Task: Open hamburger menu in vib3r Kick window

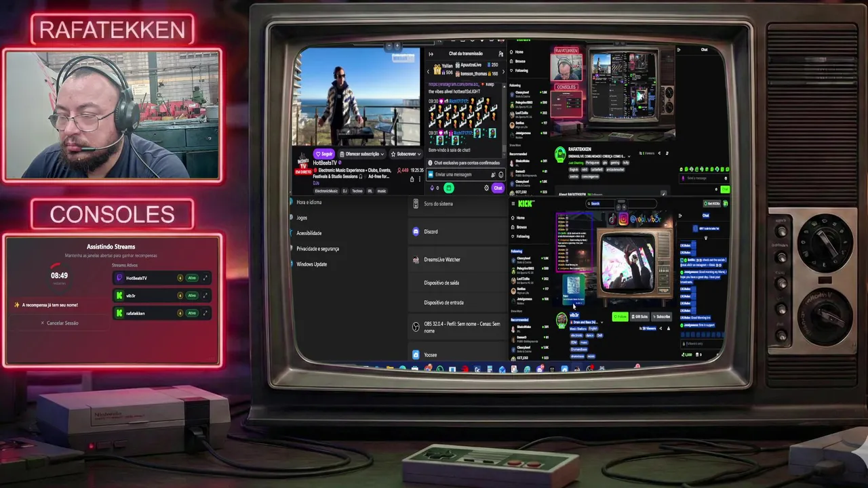Action: coord(513,203)
